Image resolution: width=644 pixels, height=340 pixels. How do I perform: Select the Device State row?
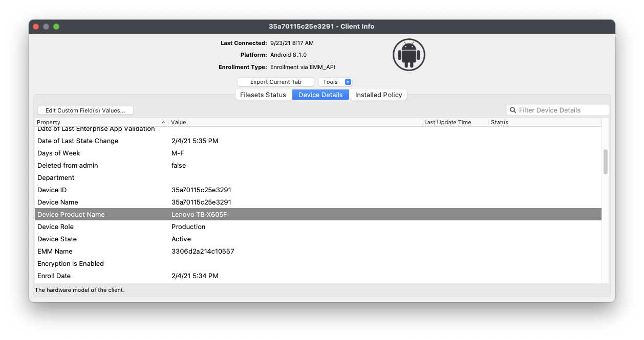[x=318, y=239]
